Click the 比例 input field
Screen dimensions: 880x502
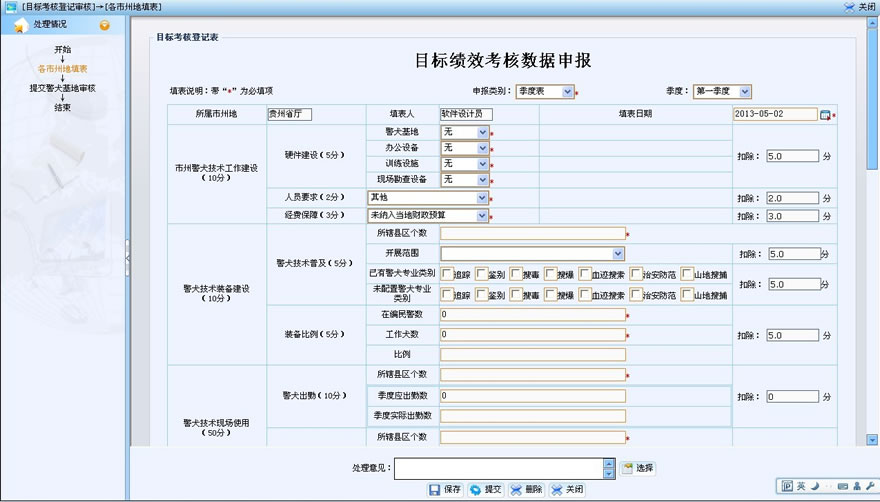tap(533, 354)
